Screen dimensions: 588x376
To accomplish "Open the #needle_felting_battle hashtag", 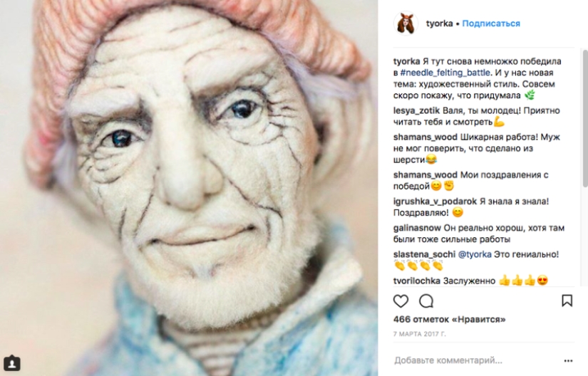I will click(445, 73).
